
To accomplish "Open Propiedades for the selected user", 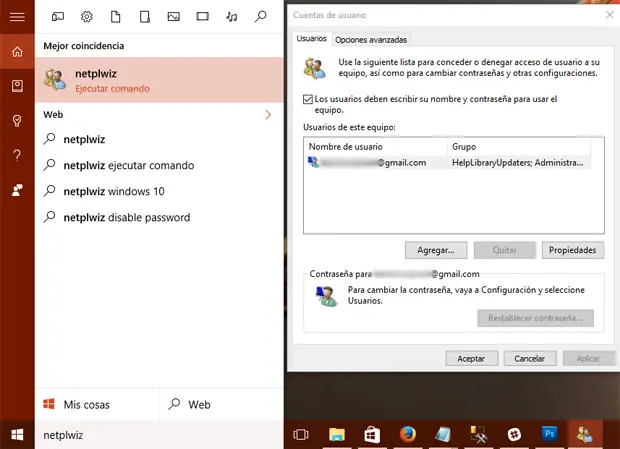I will click(x=573, y=250).
